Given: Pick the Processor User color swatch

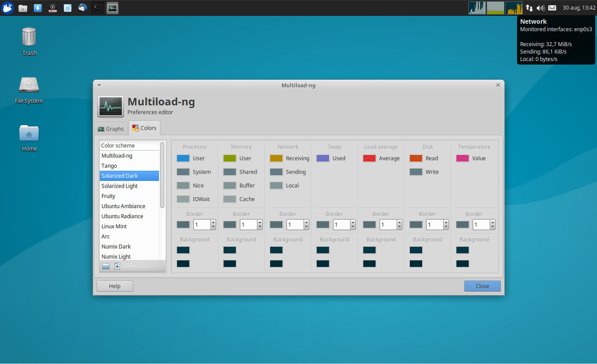Looking at the screenshot, I should [x=183, y=158].
